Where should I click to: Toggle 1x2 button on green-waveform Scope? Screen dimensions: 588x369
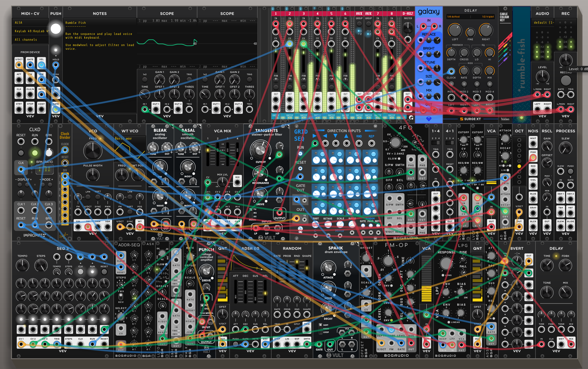145,79
